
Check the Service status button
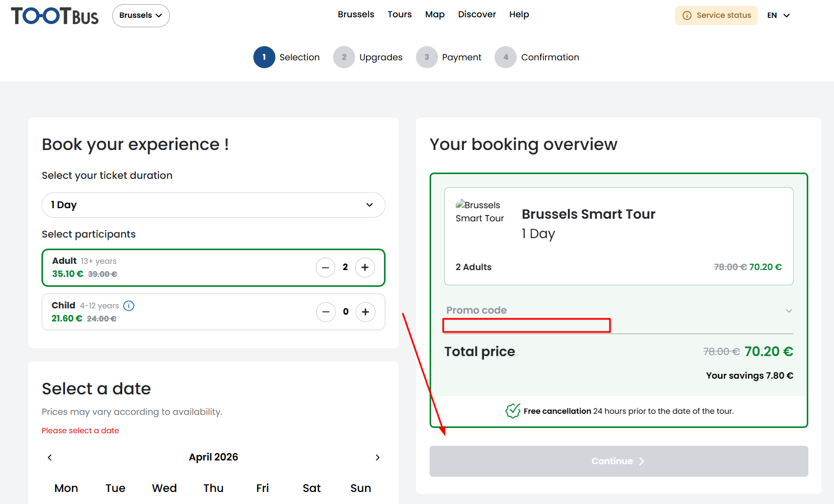click(716, 15)
